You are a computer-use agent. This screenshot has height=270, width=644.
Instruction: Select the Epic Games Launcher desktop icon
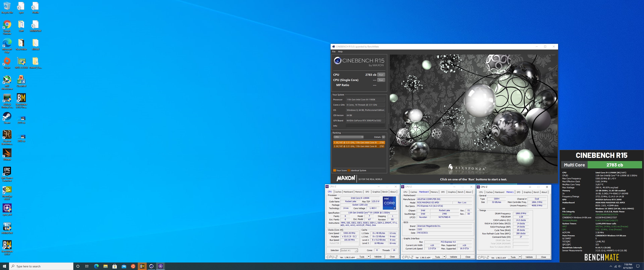(x=7, y=174)
